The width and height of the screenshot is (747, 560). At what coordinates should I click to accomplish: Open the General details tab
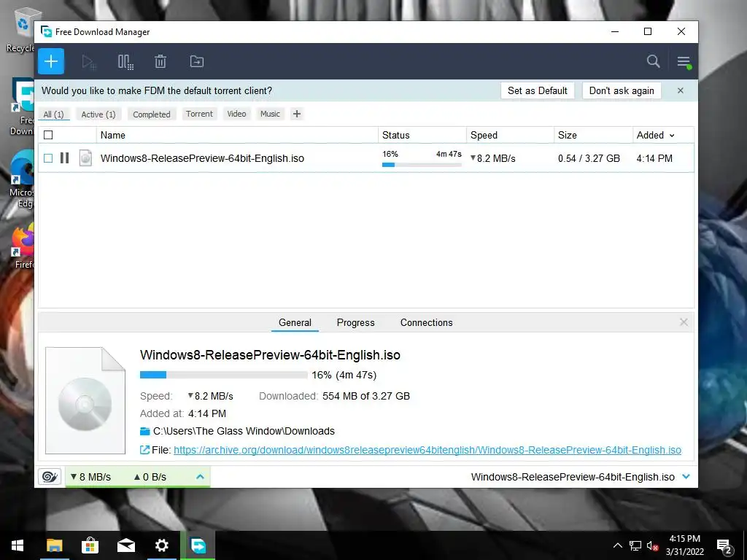295,323
